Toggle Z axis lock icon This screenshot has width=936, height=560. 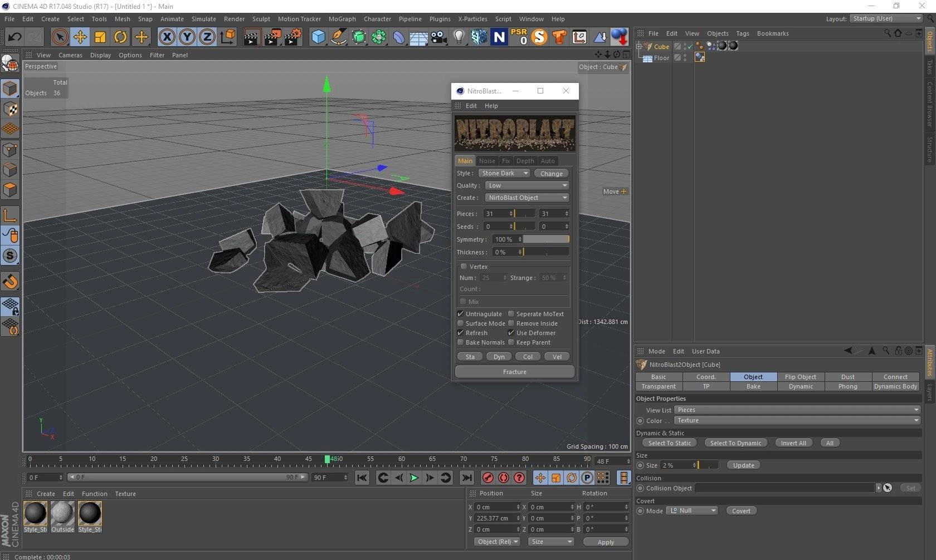pyautogui.click(x=207, y=37)
